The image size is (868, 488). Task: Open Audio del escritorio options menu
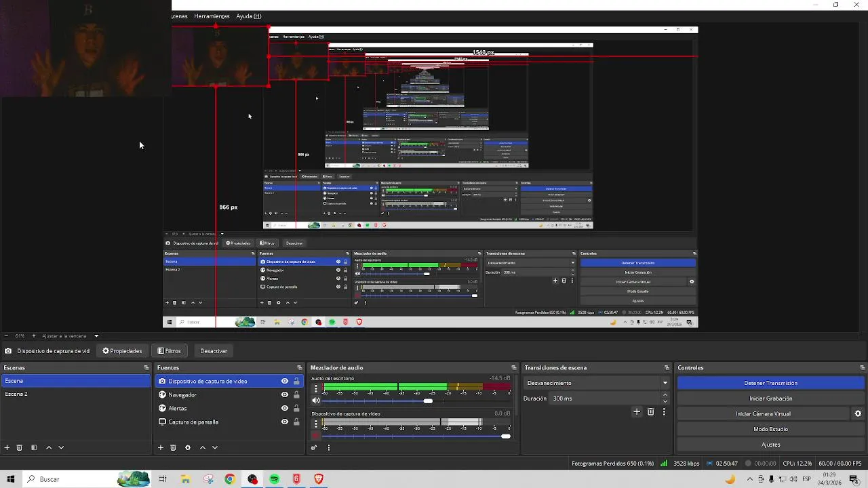click(316, 388)
